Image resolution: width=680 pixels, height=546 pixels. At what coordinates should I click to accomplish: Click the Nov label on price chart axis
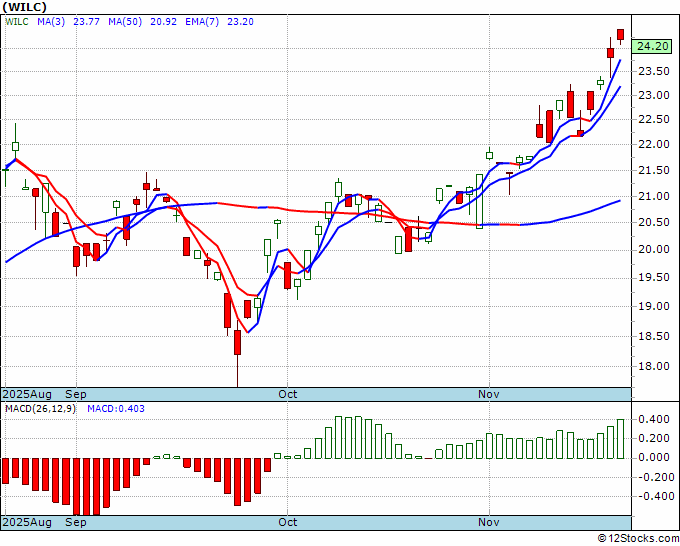point(489,394)
